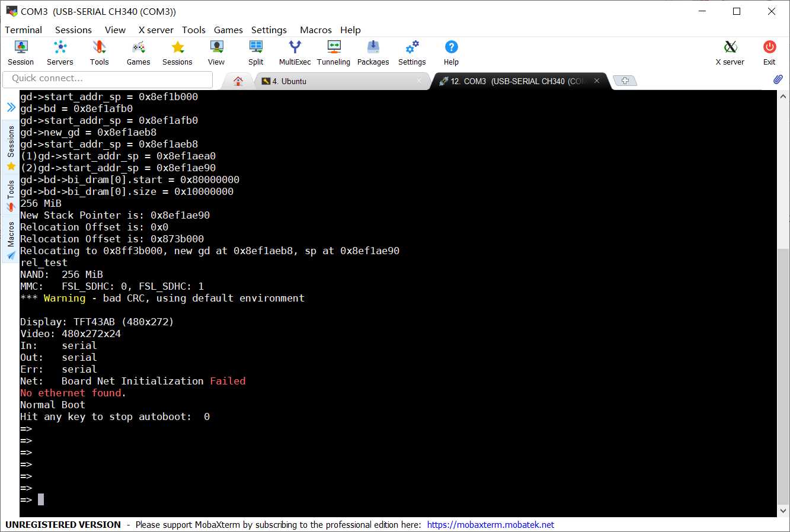This screenshot has width=790, height=532.
Task: Close the COM3 USB-SERIAL tab
Action: coord(597,81)
